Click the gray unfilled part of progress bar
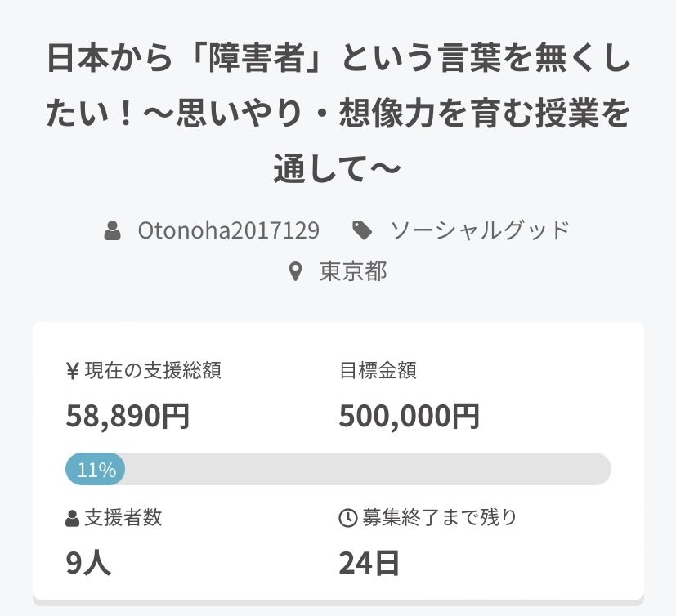The height and width of the screenshot is (616, 676). (x=368, y=470)
